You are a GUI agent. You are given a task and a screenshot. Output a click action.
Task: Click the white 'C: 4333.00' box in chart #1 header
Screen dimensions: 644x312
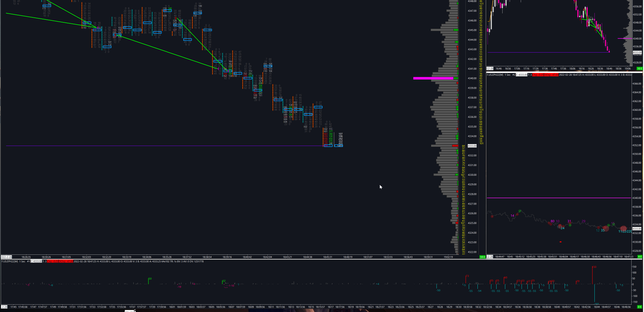36,262
